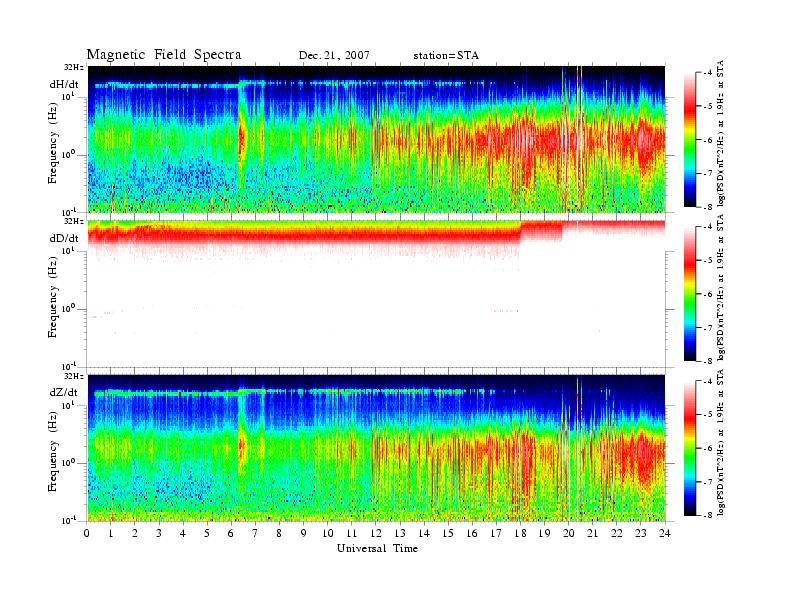Click hour tick '23' on the time axis
This screenshot has width=792, height=612.
(x=641, y=534)
